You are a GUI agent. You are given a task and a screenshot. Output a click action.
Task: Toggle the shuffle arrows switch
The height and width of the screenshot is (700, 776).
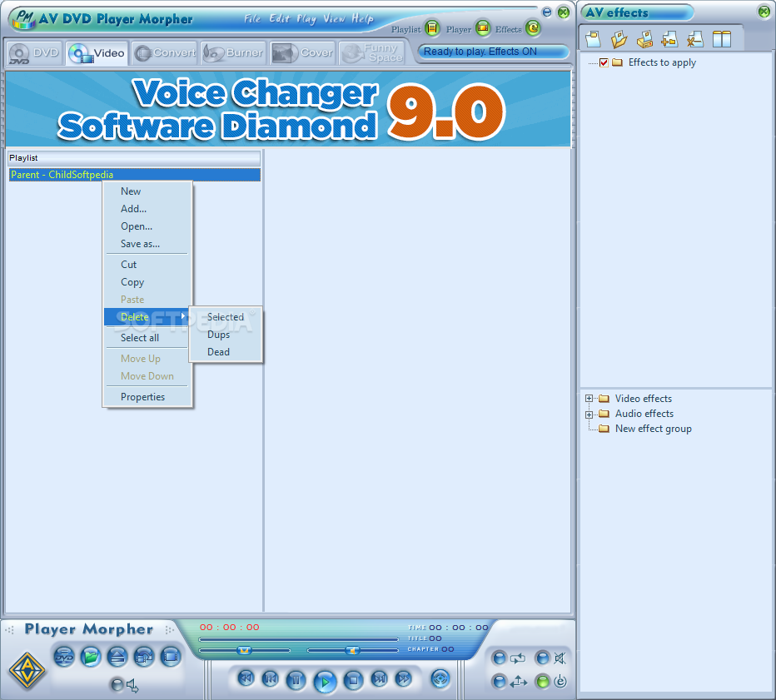[x=500, y=682]
